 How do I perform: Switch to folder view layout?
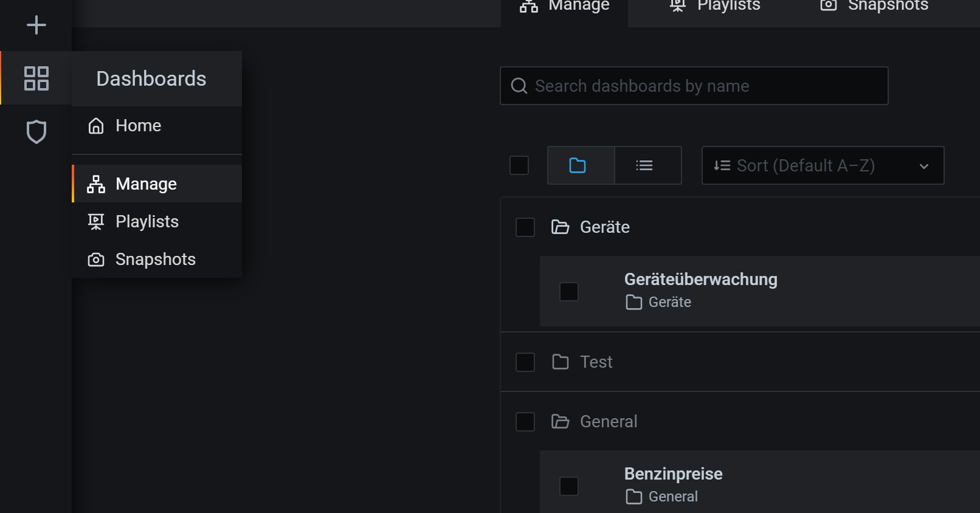coord(581,165)
